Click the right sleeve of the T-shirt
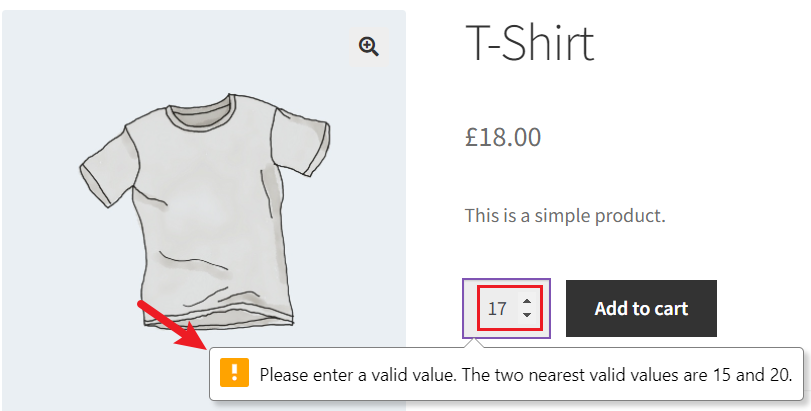 [x=300, y=141]
